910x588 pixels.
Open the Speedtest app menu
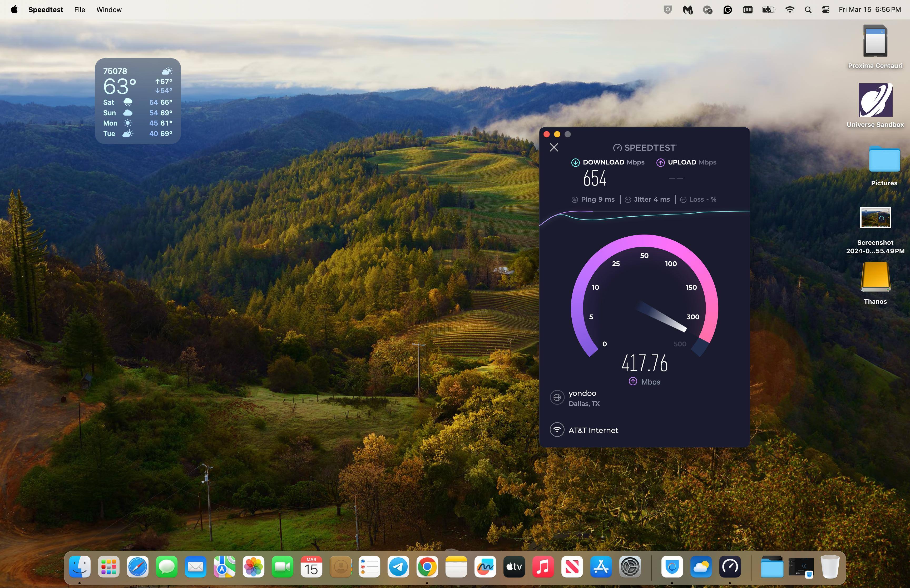tap(46, 9)
